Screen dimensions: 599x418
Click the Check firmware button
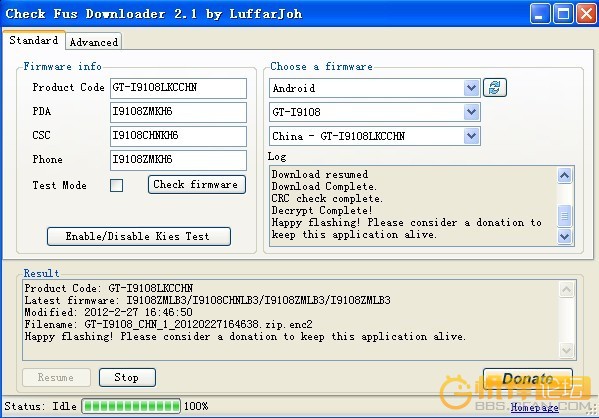[196, 185]
